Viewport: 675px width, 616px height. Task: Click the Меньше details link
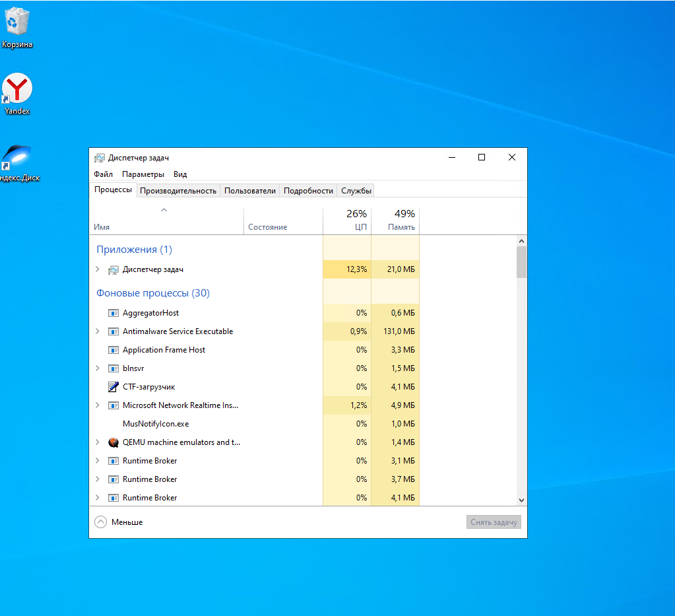point(127,522)
